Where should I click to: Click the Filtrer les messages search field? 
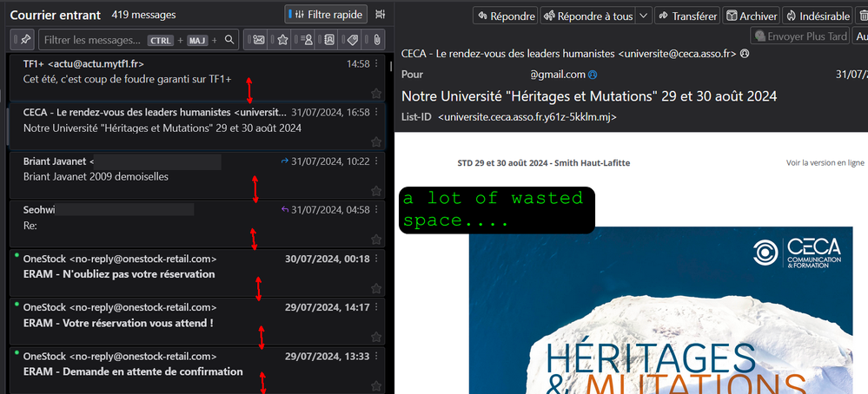click(x=92, y=40)
